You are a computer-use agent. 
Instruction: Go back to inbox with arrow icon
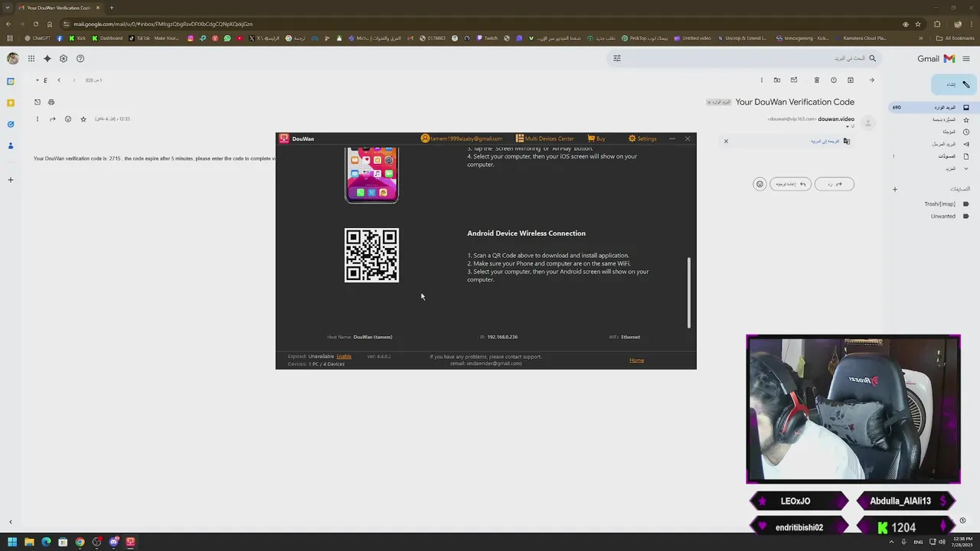click(871, 80)
